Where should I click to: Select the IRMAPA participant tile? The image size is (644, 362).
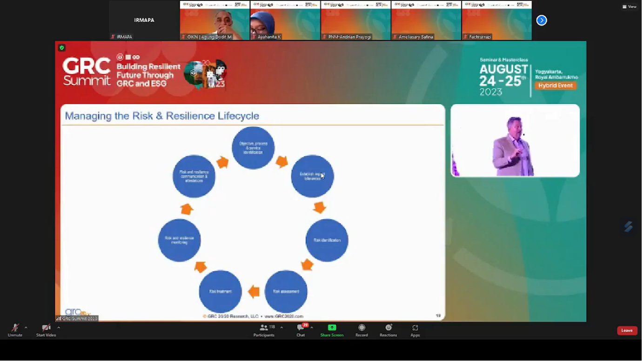point(144,20)
